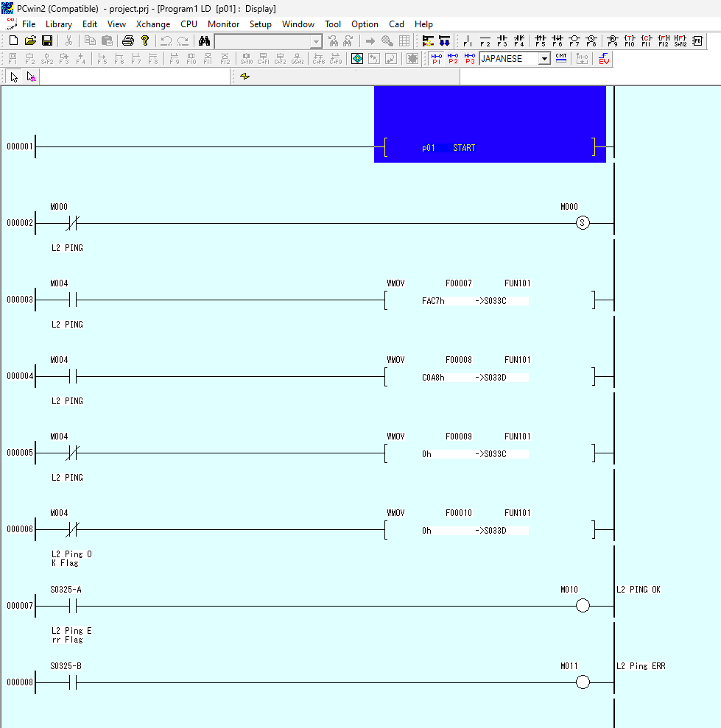Viewport: 721px width, 728px height.
Task: Open the Setup menu
Action: click(260, 24)
